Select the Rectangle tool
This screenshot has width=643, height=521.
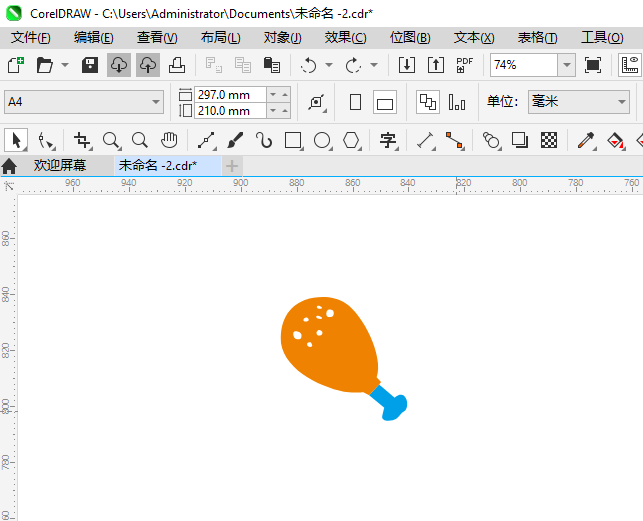coord(293,140)
